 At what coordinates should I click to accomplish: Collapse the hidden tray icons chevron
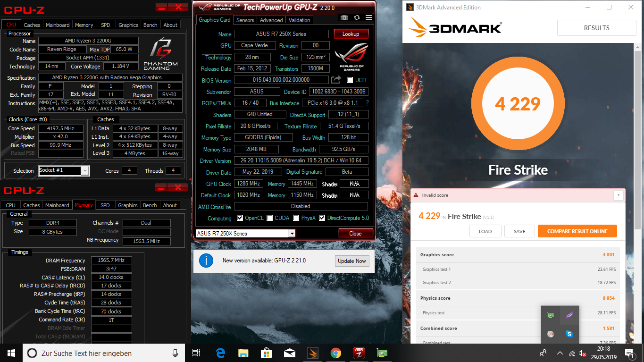560,353
